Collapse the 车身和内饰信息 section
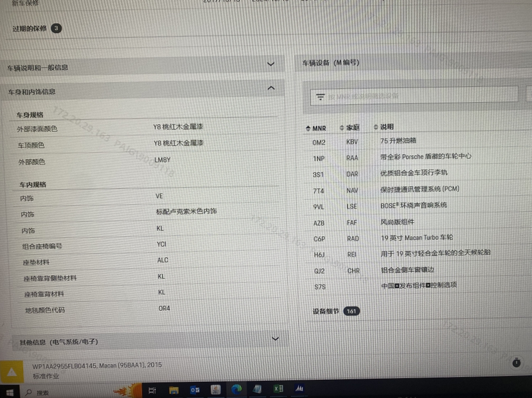Screen dimensions: 532x398 click(270, 88)
